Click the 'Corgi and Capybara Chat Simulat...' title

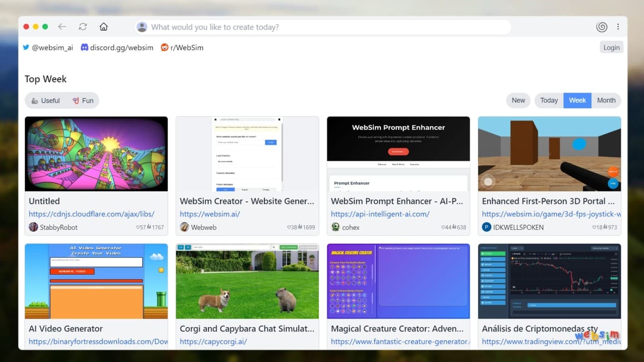pyautogui.click(x=247, y=329)
